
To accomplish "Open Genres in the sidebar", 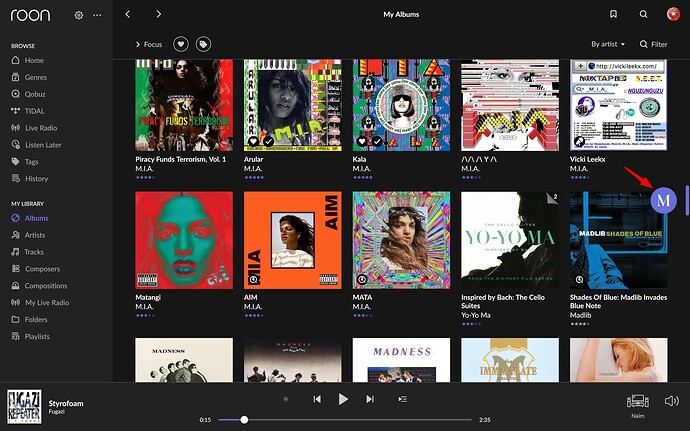I will click(x=29, y=77).
